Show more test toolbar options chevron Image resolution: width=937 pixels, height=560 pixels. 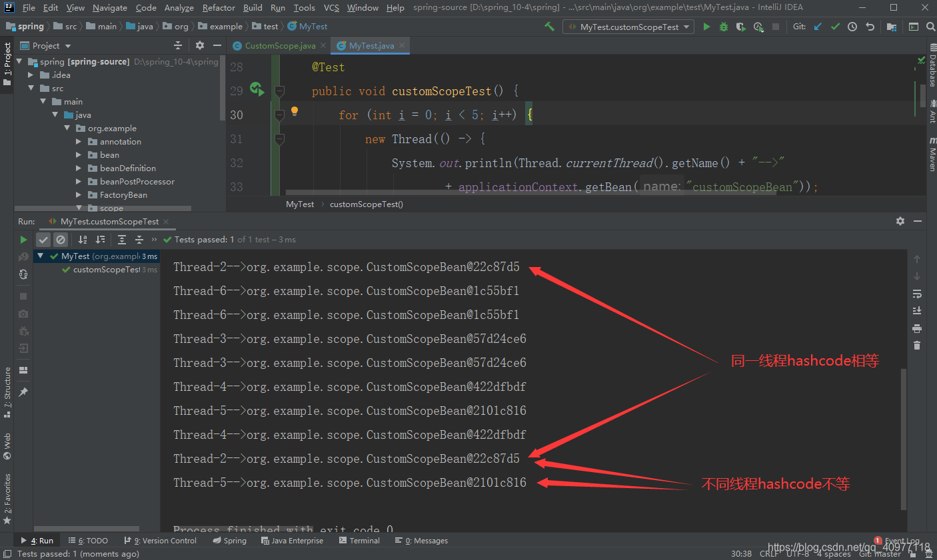[155, 240]
